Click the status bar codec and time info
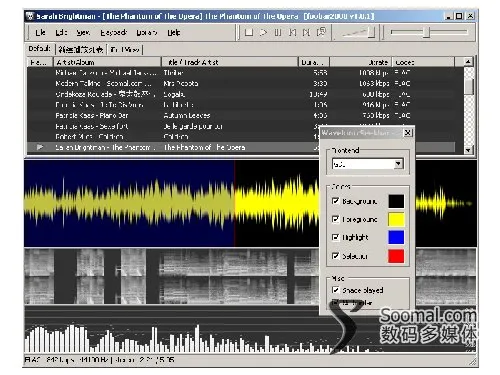Viewport: 500px width, 375px height. pos(99,360)
